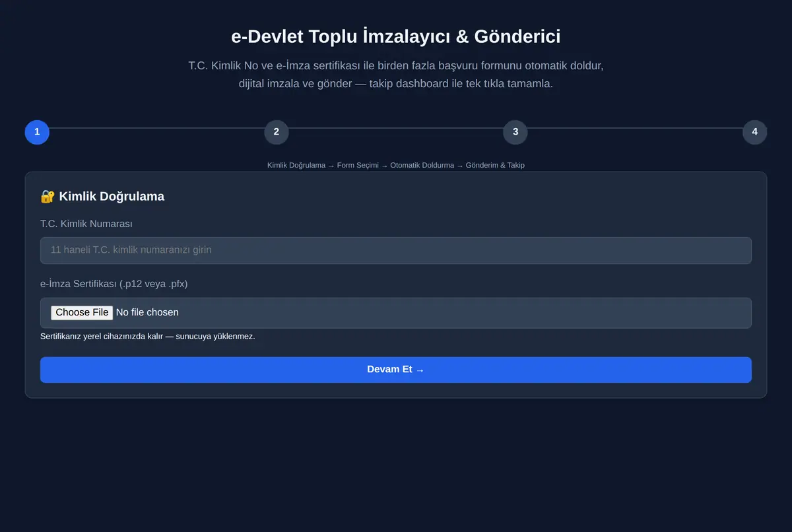Click the subtitle paragraph beginning 'T.C. Kimlik No ve e-İmza'
Viewport: 792px width, 532px height.
click(x=396, y=75)
